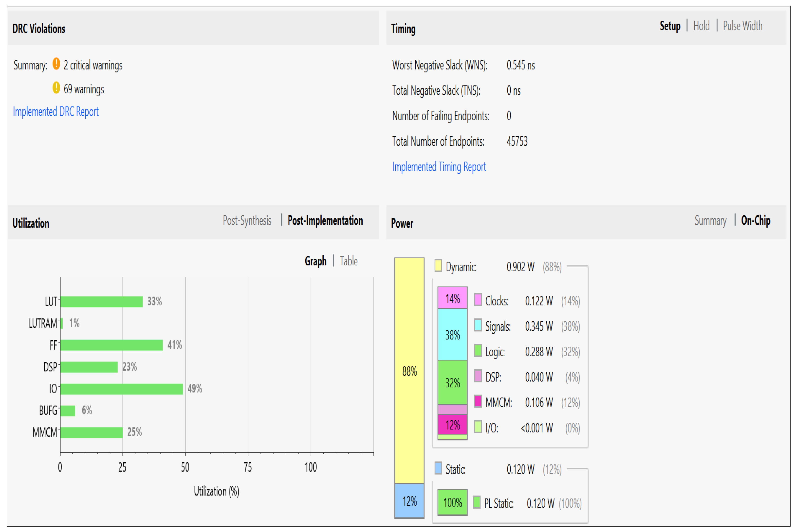795x532 pixels.
Task: Switch Utilization to Post-Synthesis view
Action: coord(247,221)
